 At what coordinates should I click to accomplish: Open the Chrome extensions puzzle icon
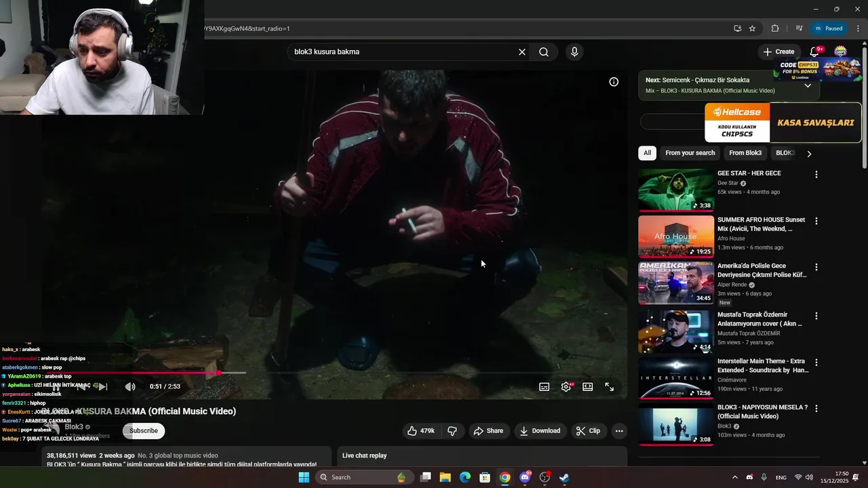775,28
